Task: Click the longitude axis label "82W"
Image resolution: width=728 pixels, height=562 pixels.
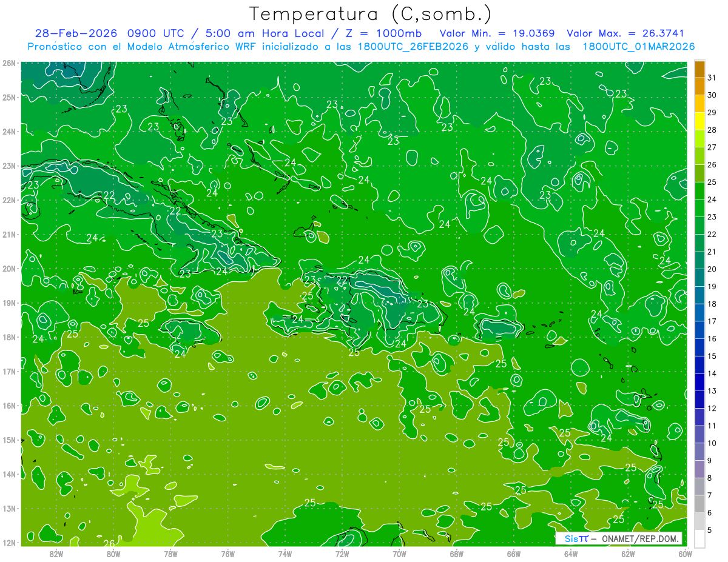Action: pyautogui.click(x=56, y=554)
